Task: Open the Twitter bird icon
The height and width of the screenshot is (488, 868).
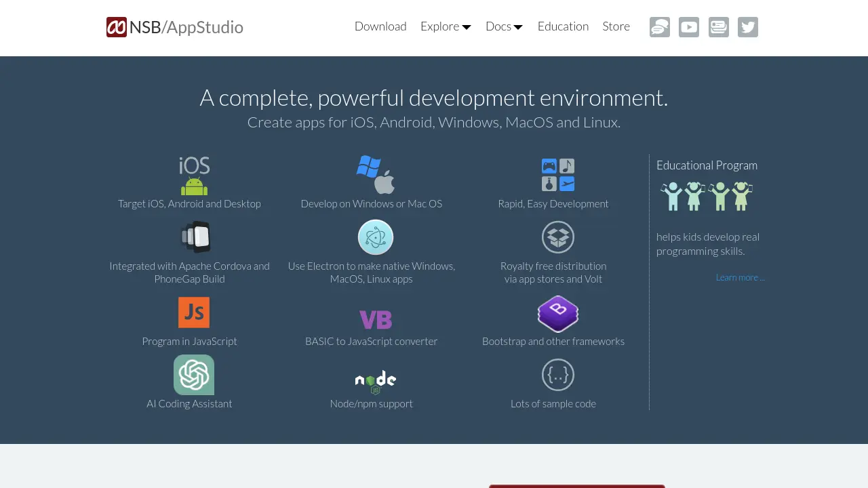Action: [748, 27]
